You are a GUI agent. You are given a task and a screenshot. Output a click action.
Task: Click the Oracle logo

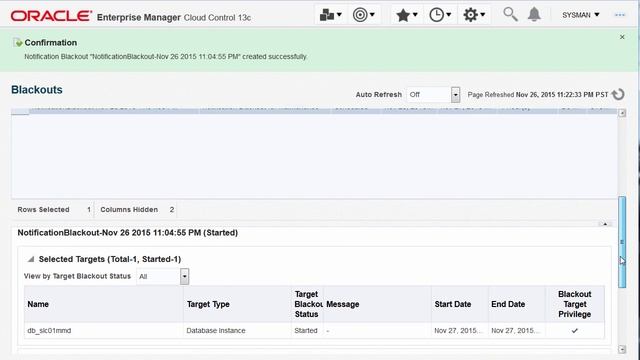pos(51,16)
